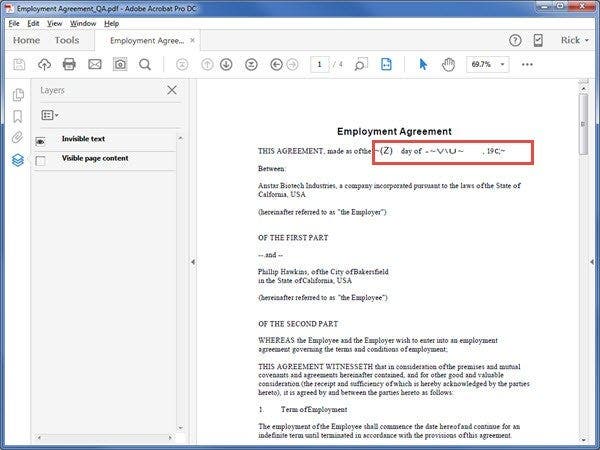Image resolution: width=600 pixels, height=450 pixels.
Task: Open page thumbnails panel icon
Action: 18,95
